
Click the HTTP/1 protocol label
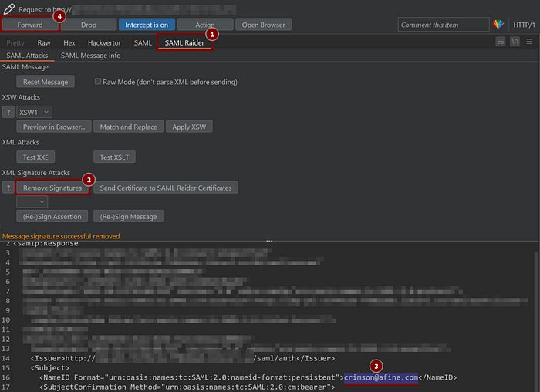524,25
